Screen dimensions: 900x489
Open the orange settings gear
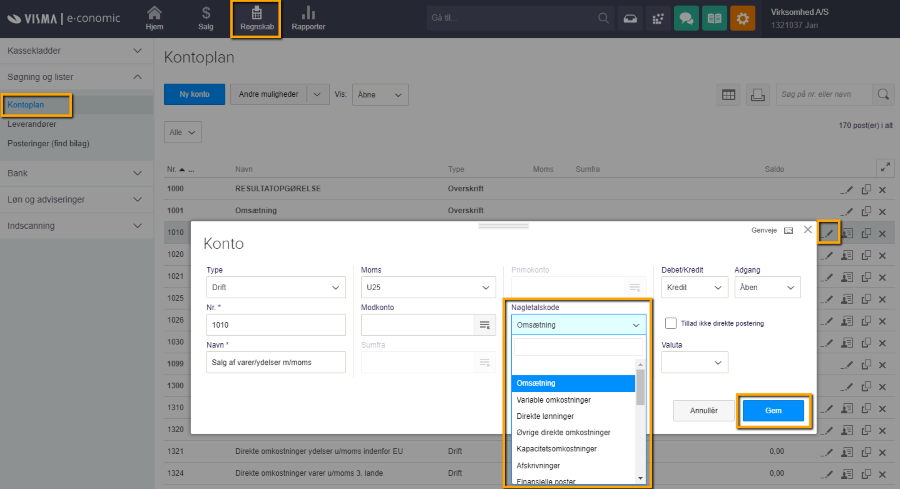point(742,19)
